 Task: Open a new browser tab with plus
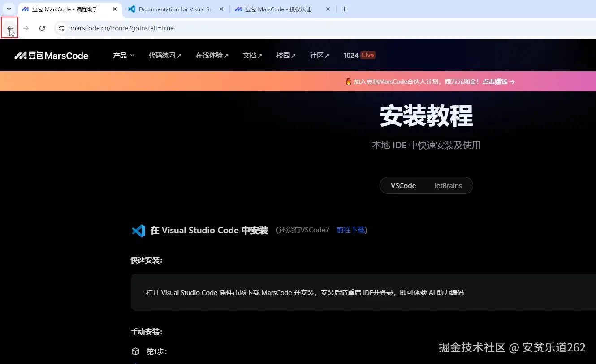pos(344,9)
